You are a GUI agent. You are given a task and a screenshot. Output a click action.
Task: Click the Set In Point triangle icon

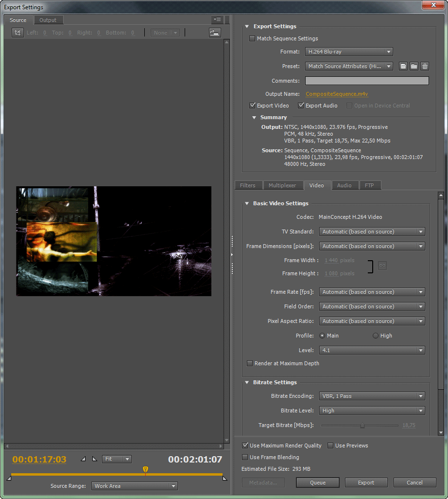83,459
